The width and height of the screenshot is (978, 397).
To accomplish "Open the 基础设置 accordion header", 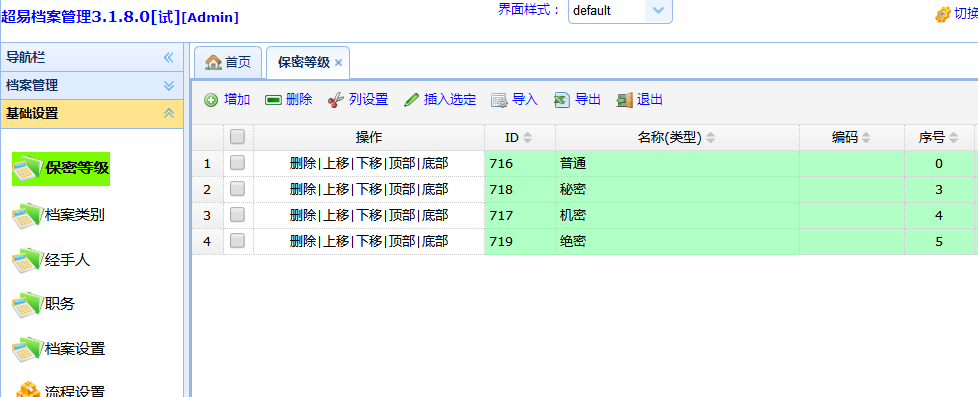I will click(x=92, y=114).
